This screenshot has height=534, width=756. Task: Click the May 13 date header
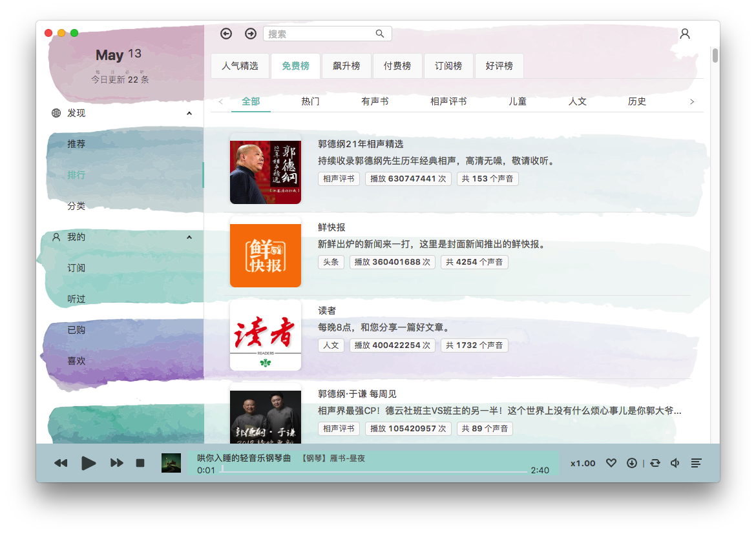pos(119,54)
